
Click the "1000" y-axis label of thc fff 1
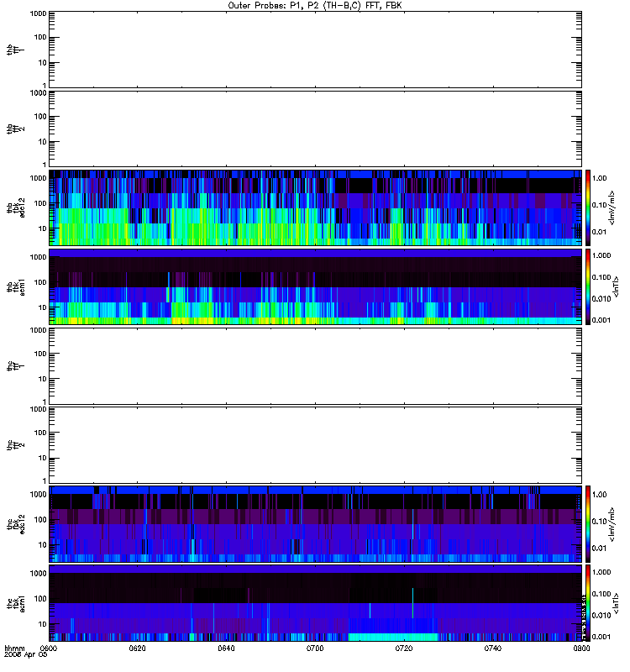[x=38, y=330]
